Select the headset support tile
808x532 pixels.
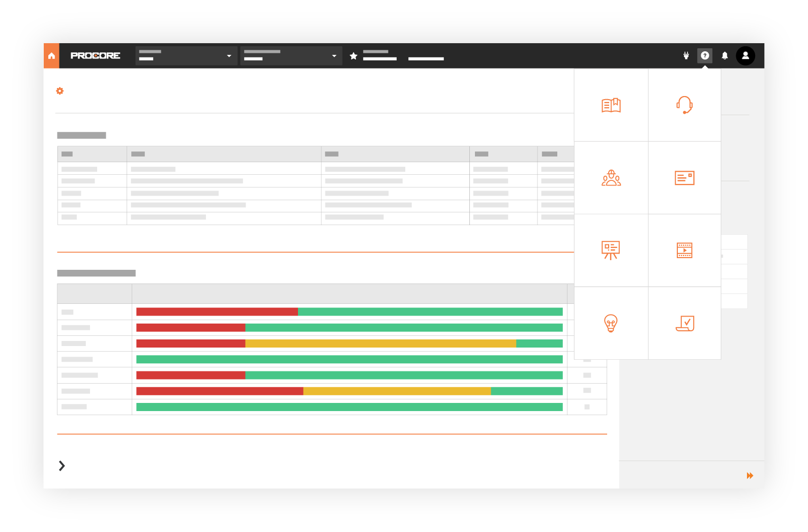(x=684, y=105)
